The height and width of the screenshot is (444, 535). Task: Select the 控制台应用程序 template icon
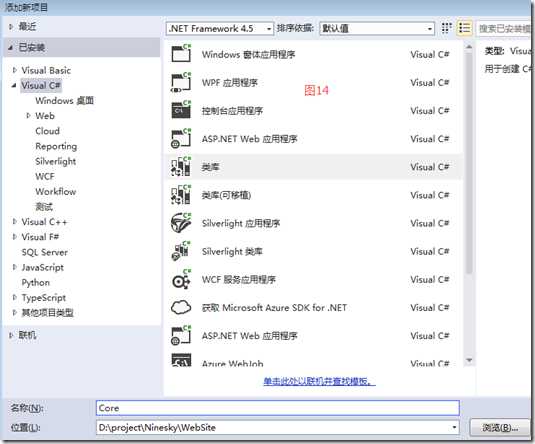(181, 110)
